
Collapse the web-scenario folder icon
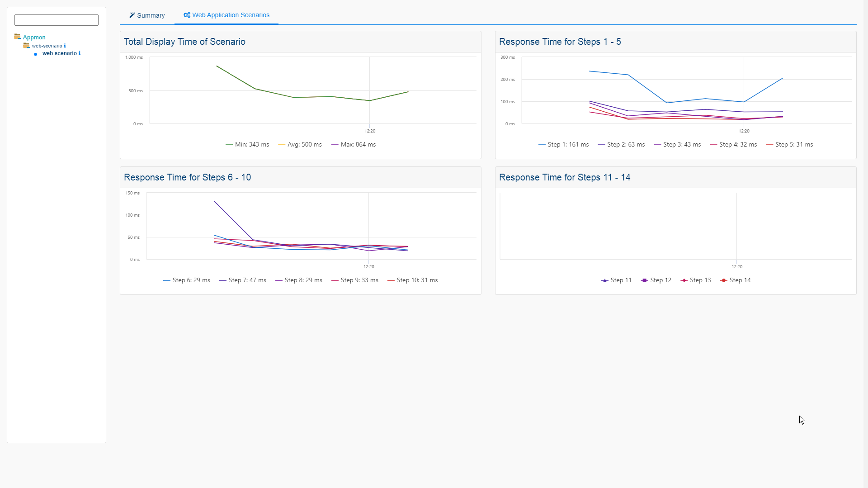pyautogui.click(x=26, y=46)
